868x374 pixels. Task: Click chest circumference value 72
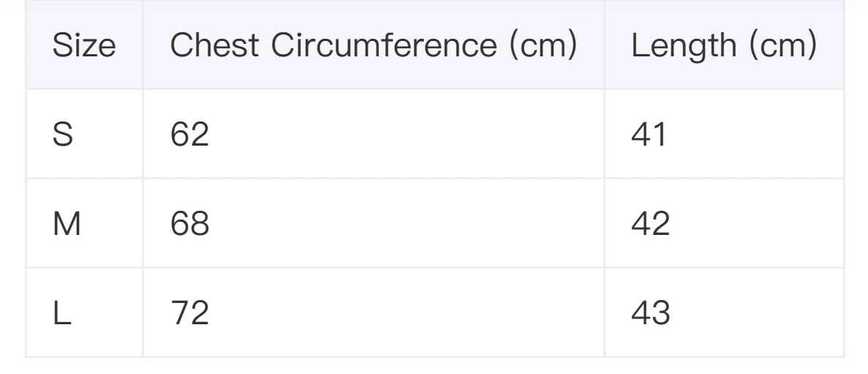click(189, 313)
